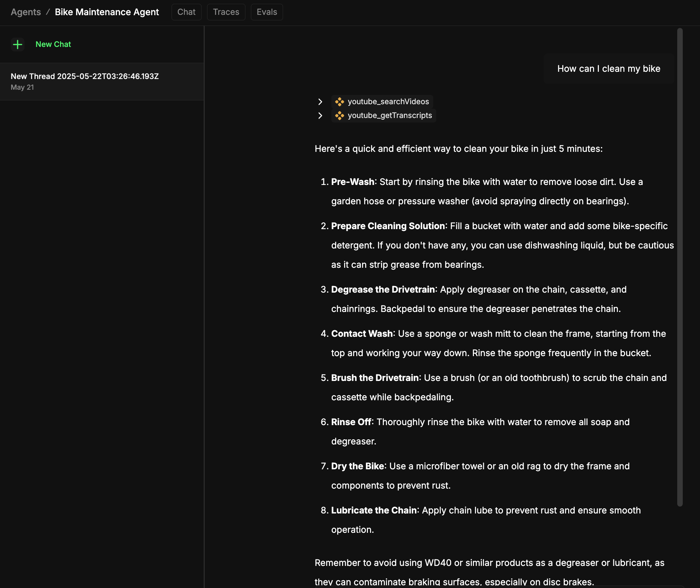Click the Lubricate the Chain step heading
This screenshot has height=588, width=700.
click(374, 510)
